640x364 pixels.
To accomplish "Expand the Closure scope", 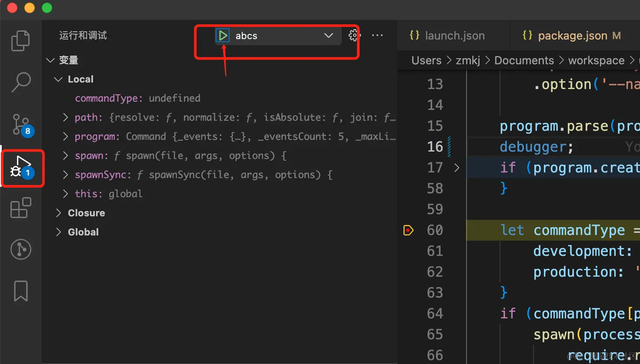I will [x=58, y=213].
